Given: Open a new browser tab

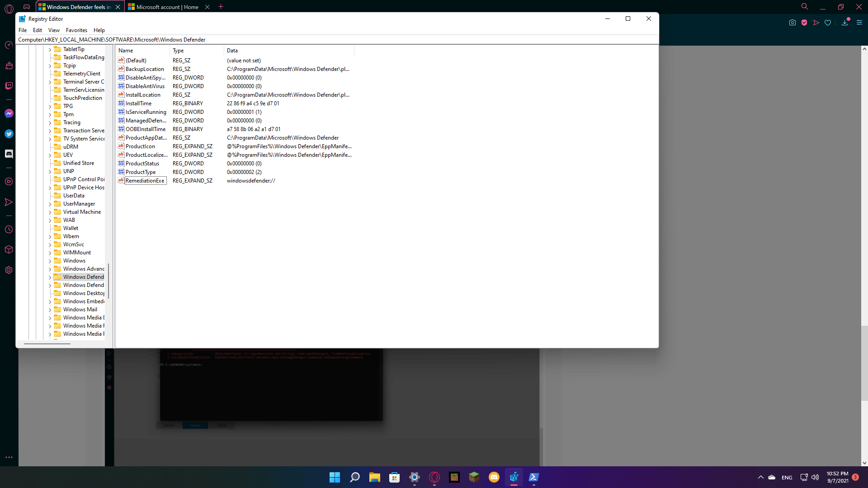Looking at the screenshot, I should point(221,7).
